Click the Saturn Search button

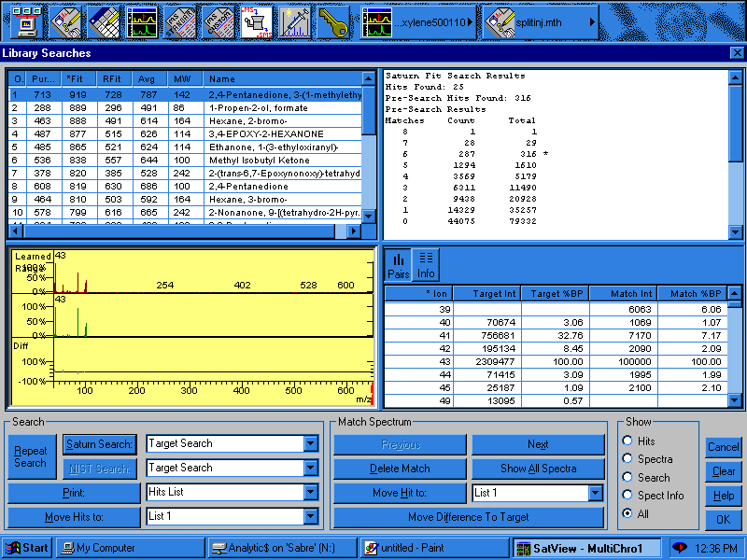pyautogui.click(x=100, y=444)
